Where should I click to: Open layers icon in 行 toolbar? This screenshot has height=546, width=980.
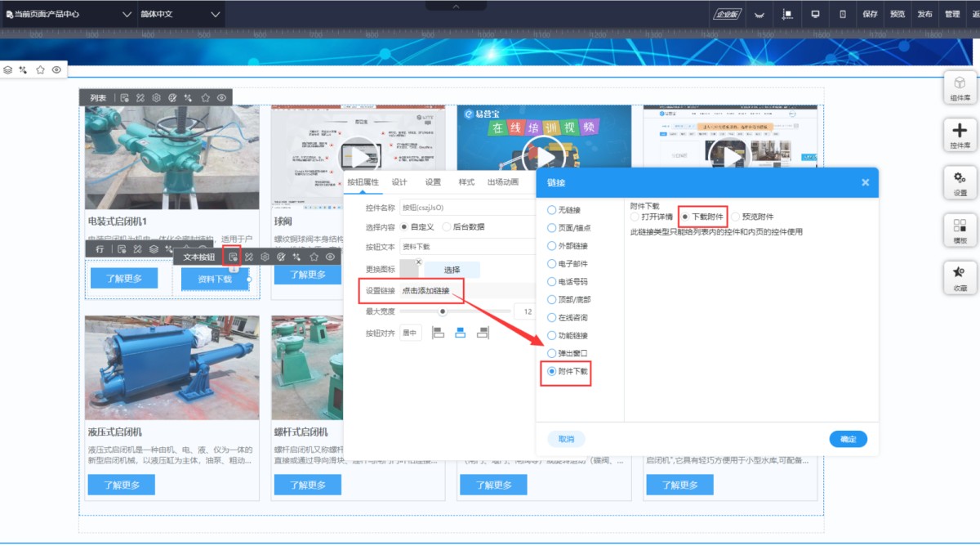(x=154, y=248)
